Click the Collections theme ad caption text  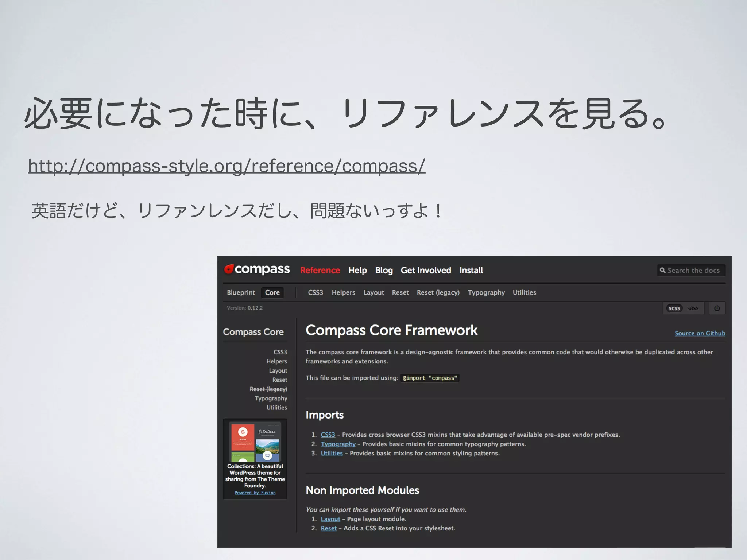click(x=255, y=476)
